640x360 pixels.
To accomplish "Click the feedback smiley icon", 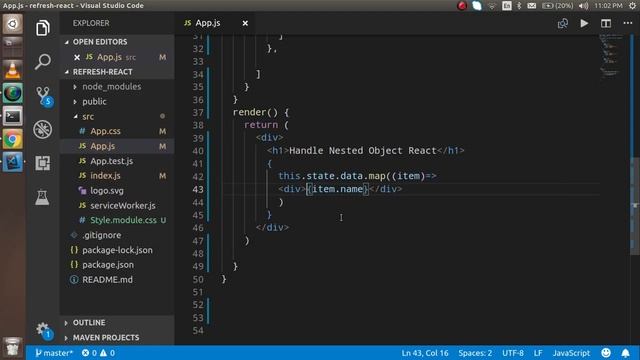I will click(x=606, y=353).
